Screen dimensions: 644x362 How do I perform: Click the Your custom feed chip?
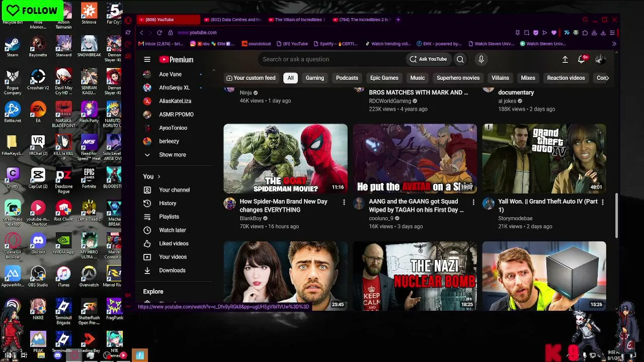tap(251, 78)
